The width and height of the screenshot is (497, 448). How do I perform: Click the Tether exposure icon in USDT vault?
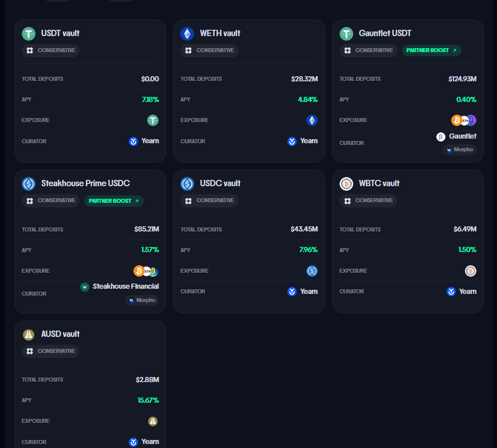pyautogui.click(x=153, y=120)
